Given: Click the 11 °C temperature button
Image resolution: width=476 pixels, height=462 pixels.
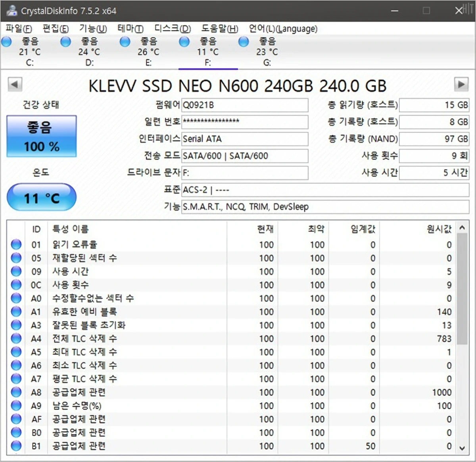Looking at the screenshot, I should pos(41,197).
